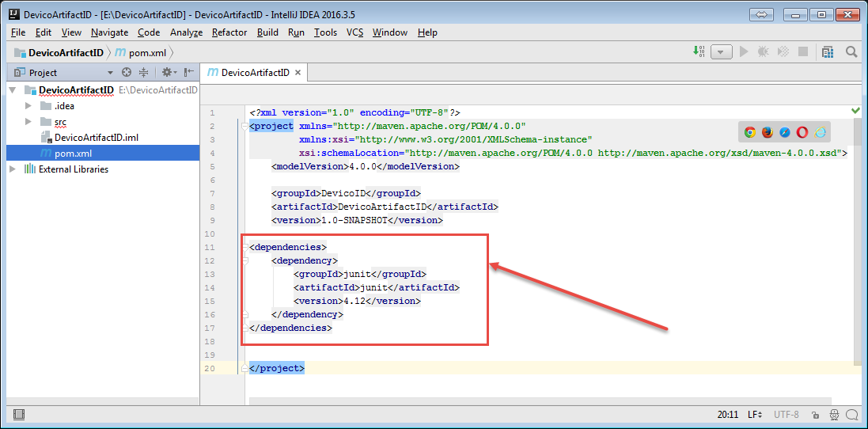The width and height of the screenshot is (868, 429).
Task: Click fold end marker on line 17
Action: 245,328
